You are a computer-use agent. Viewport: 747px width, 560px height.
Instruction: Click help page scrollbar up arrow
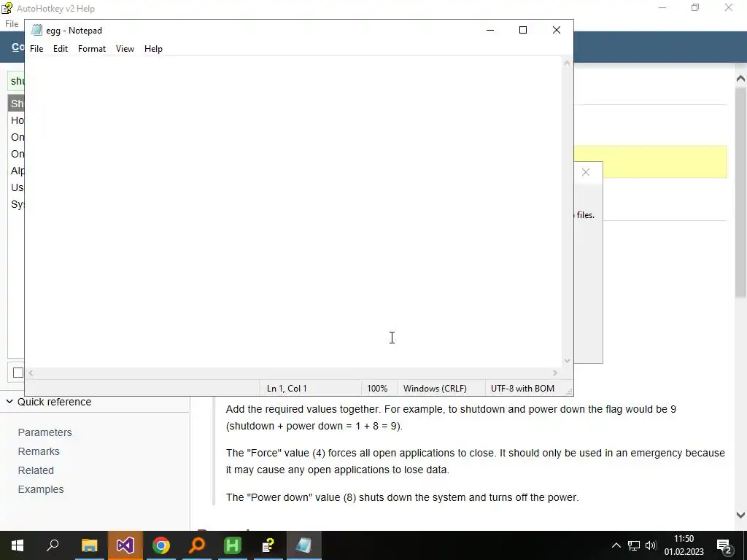pos(740,78)
